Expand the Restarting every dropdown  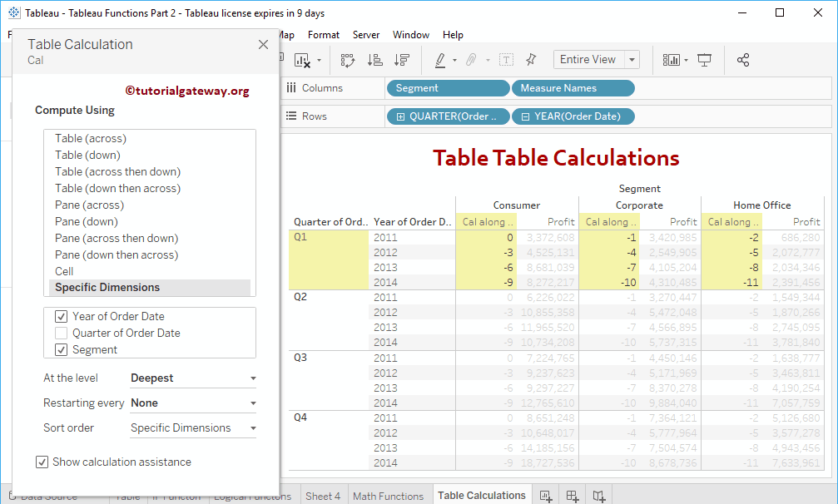coord(192,403)
